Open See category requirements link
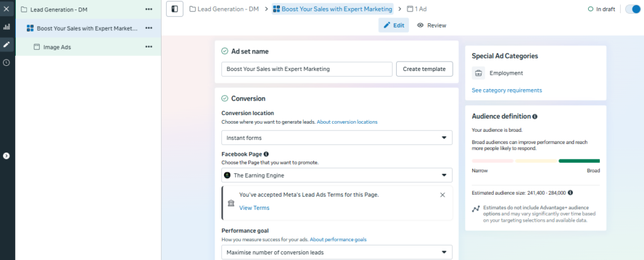The height and width of the screenshot is (260, 644). pos(506,90)
